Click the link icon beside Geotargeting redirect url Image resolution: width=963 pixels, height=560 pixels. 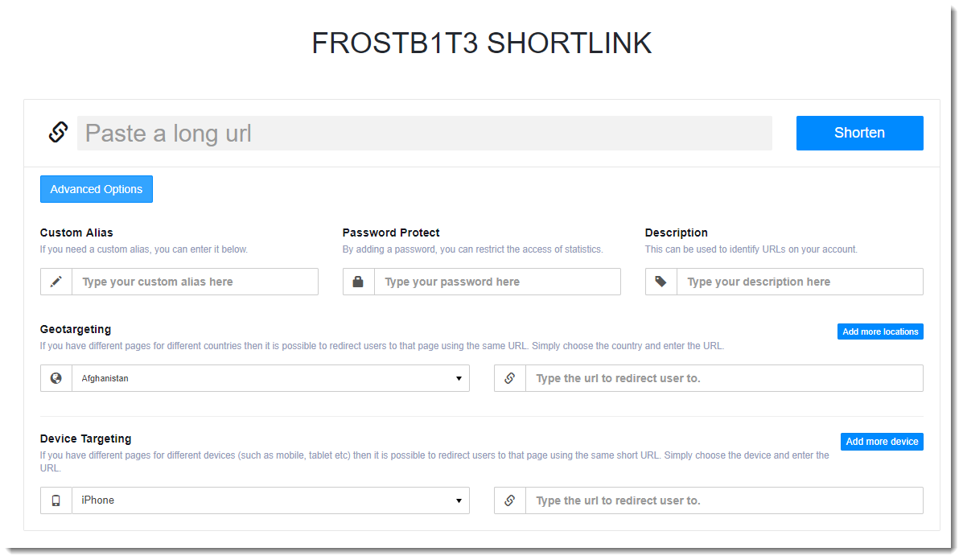click(510, 378)
